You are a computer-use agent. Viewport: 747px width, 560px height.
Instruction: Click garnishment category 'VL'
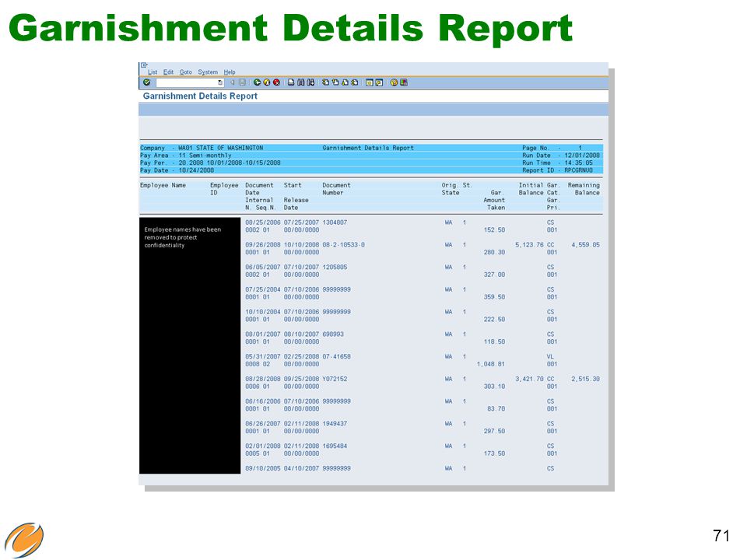click(550, 356)
